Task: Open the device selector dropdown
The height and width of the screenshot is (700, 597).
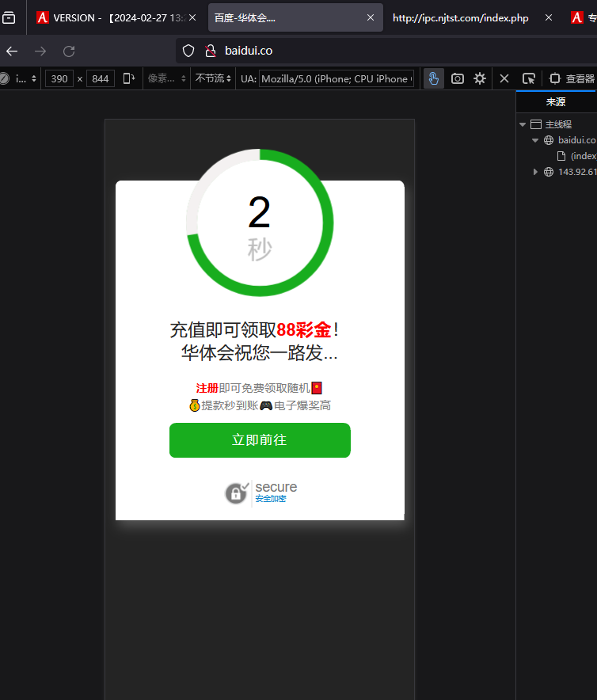Action: 24,78
